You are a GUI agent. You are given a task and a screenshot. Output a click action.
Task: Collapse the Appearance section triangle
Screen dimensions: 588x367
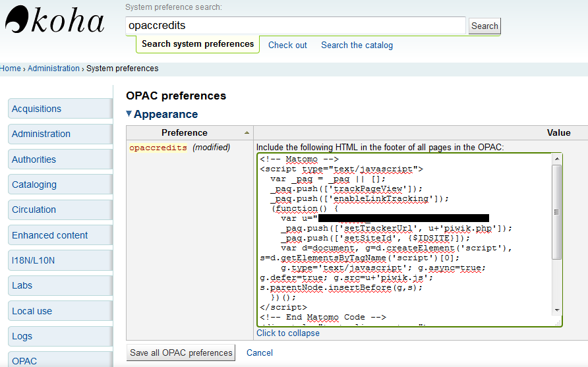129,114
